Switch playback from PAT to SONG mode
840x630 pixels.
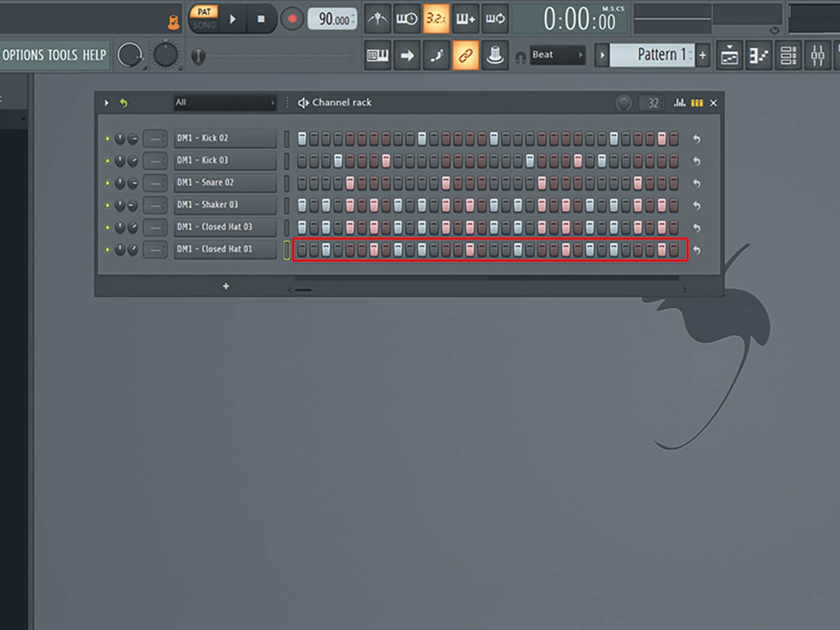coord(203,25)
